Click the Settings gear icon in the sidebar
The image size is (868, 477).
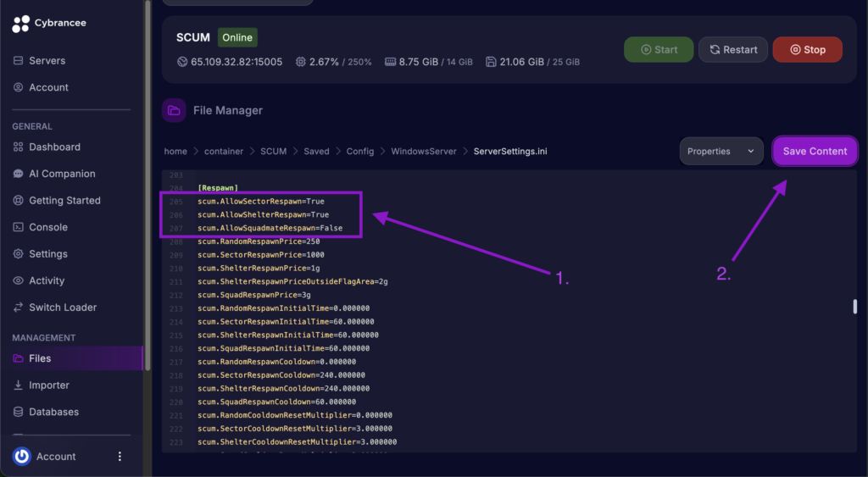click(x=19, y=254)
